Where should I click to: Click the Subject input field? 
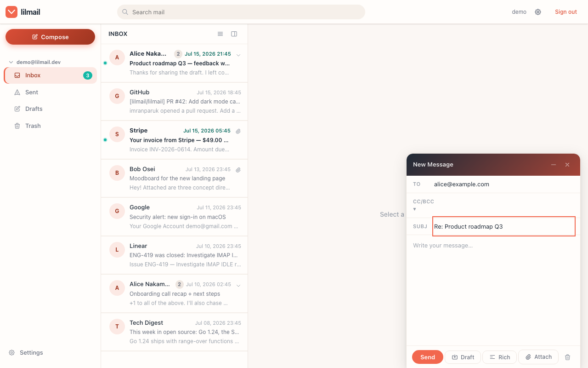pyautogui.click(x=504, y=226)
